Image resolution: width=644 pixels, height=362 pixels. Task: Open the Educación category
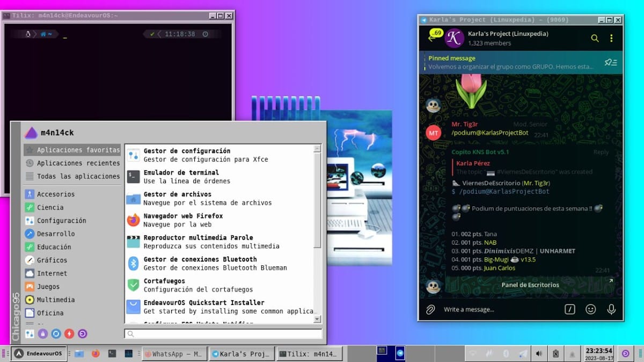point(72,247)
